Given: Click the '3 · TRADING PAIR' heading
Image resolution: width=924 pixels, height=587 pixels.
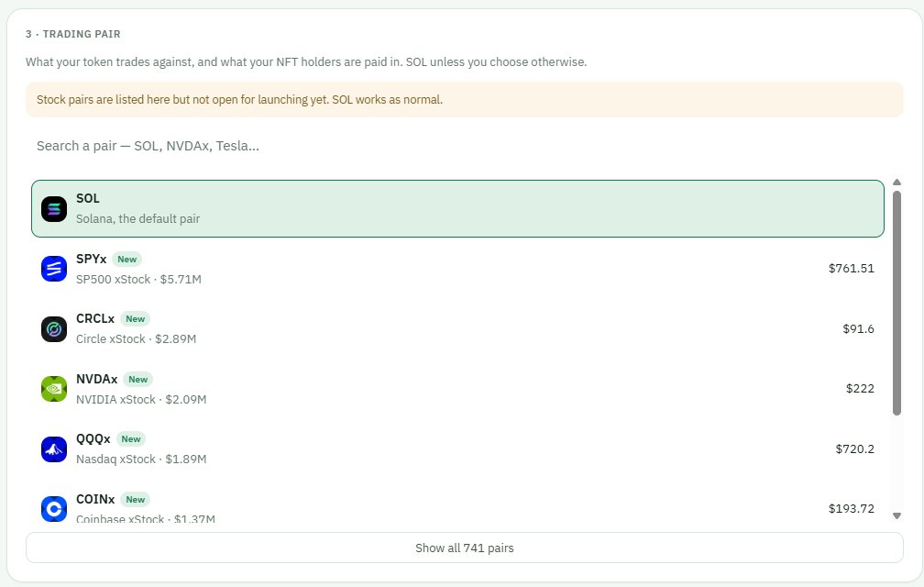Looking at the screenshot, I should pyautogui.click(x=73, y=34).
